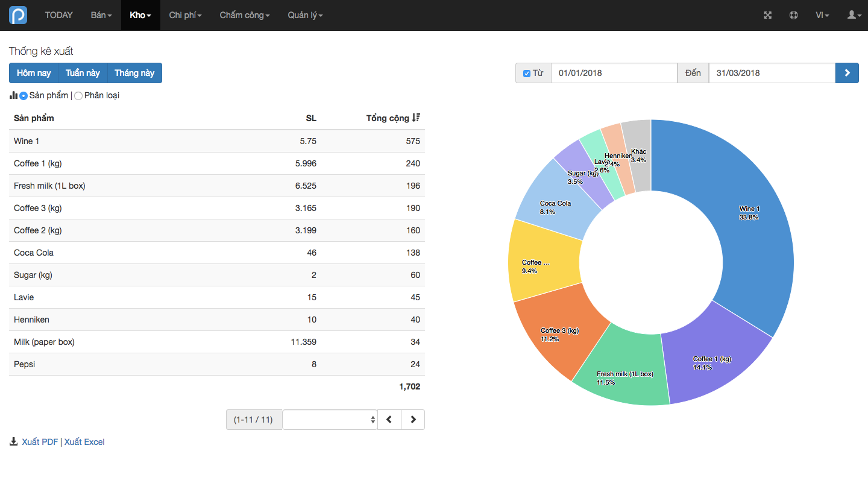Open the app logo home icon
This screenshot has height=498, width=868.
pyautogui.click(x=18, y=15)
